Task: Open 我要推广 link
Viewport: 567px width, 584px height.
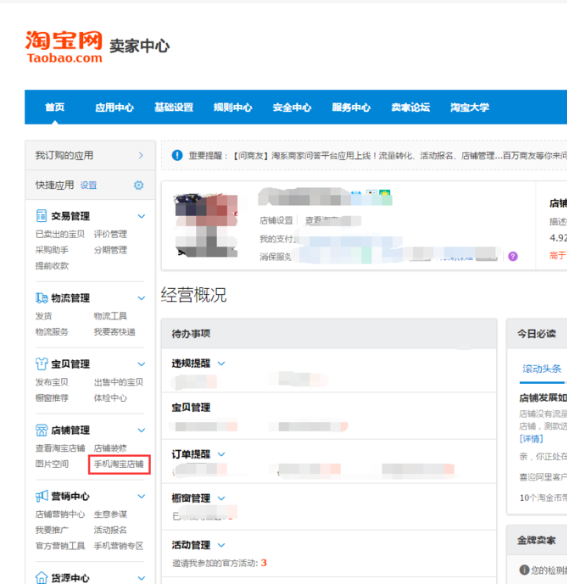Action: coord(52,530)
